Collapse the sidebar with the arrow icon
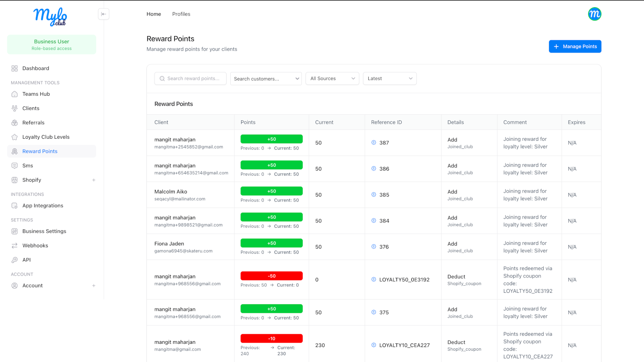Viewport: 644px width, 362px height. tap(103, 14)
